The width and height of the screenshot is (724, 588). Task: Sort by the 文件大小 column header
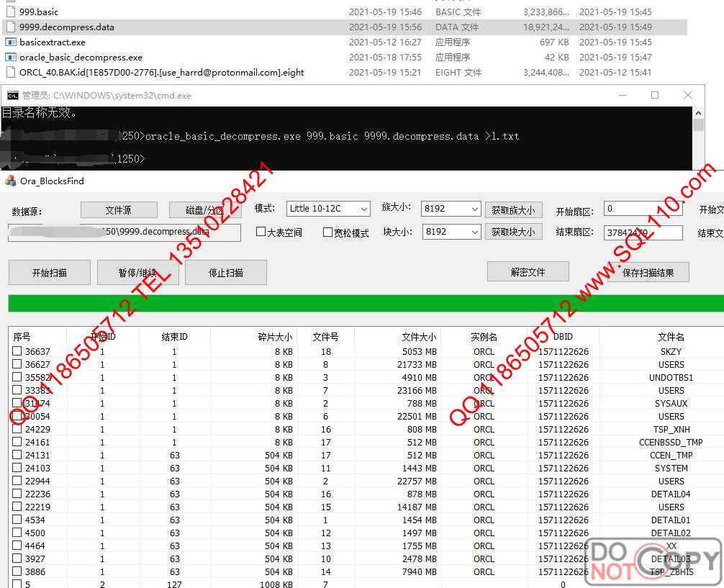(x=418, y=337)
